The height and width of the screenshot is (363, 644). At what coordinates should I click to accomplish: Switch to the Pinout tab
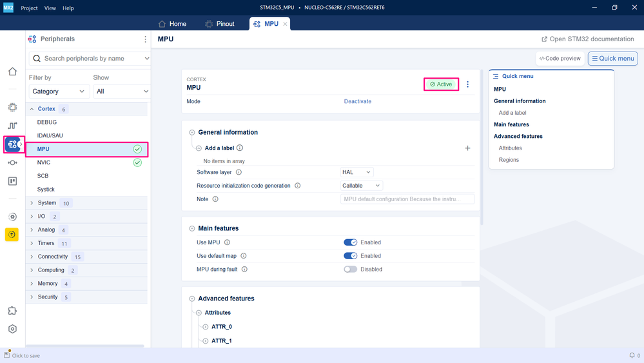220,24
